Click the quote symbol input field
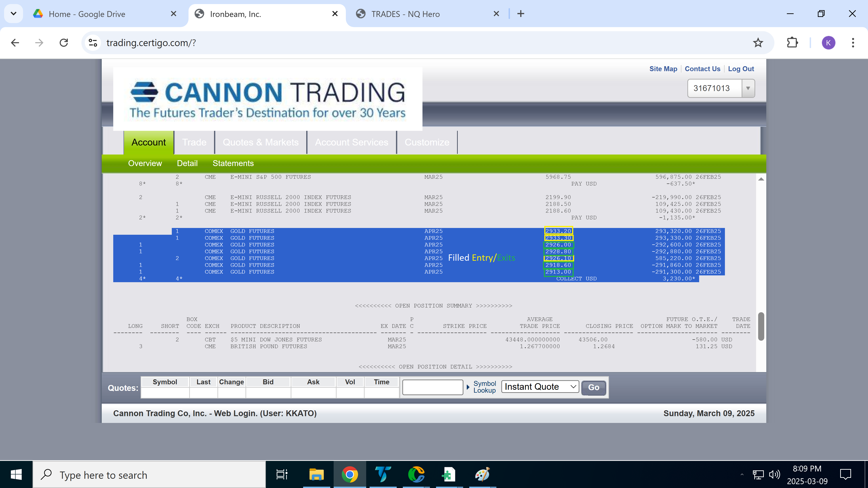 point(433,387)
